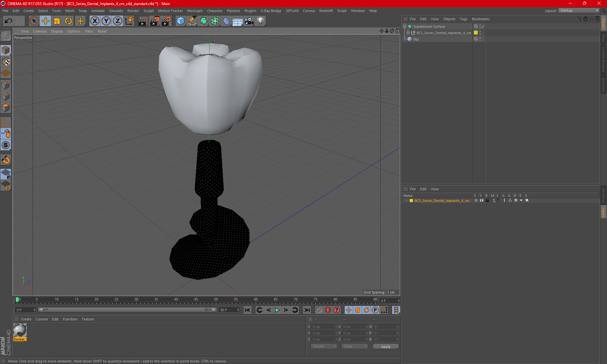Open the World coordinate dropdown
The height and width of the screenshot is (364, 607).
(324, 346)
